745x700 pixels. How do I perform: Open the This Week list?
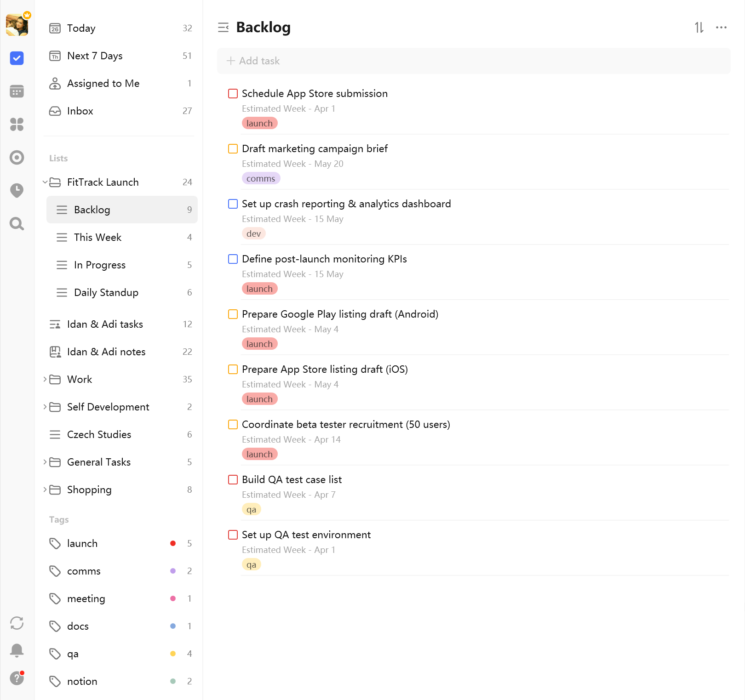pos(97,238)
